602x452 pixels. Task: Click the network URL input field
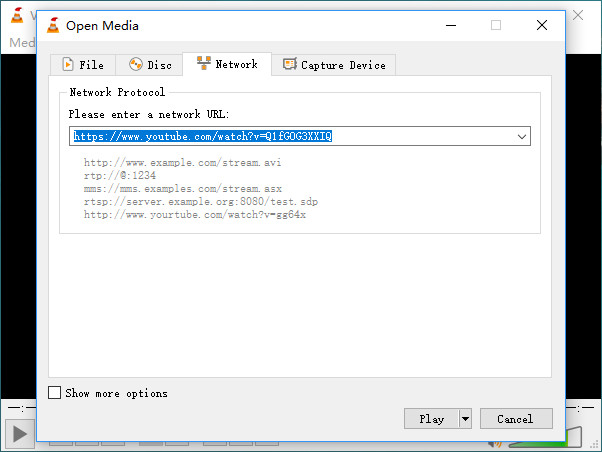click(299, 136)
